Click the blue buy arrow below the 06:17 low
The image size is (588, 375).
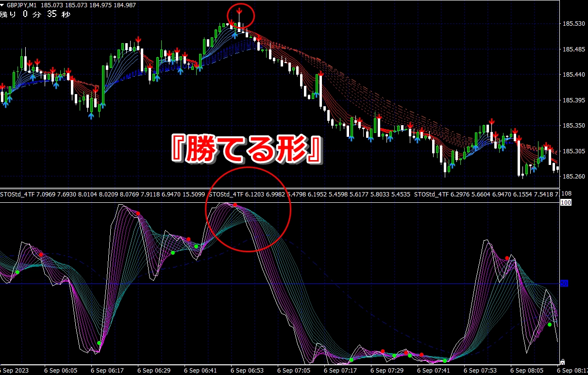point(91,115)
